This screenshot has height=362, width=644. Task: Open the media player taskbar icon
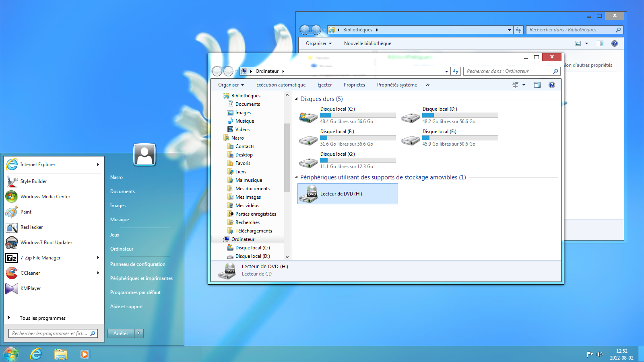click(85, 354)
